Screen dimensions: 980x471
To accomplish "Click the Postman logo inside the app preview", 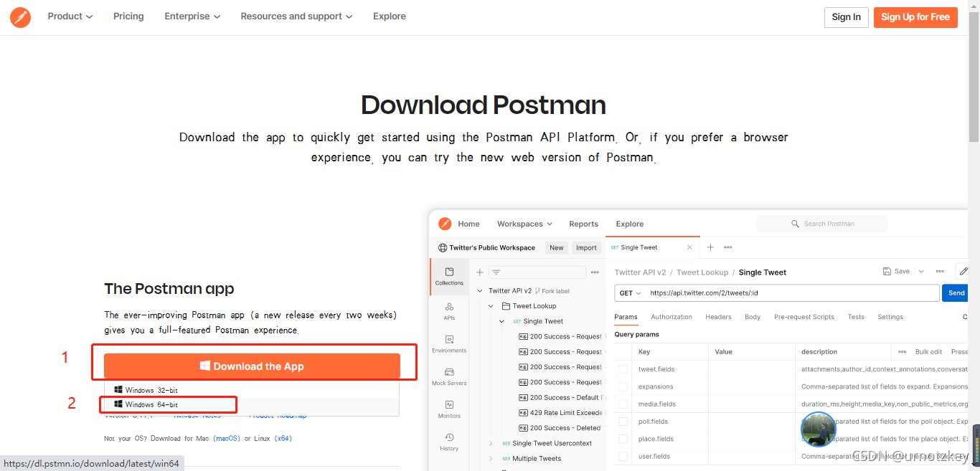I will point(445,224).
